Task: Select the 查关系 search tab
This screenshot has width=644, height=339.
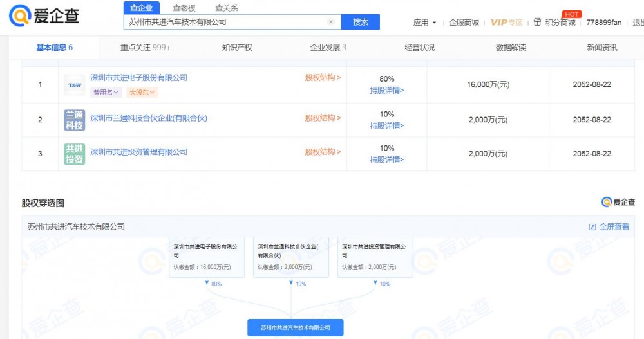Action: (227, 8)
